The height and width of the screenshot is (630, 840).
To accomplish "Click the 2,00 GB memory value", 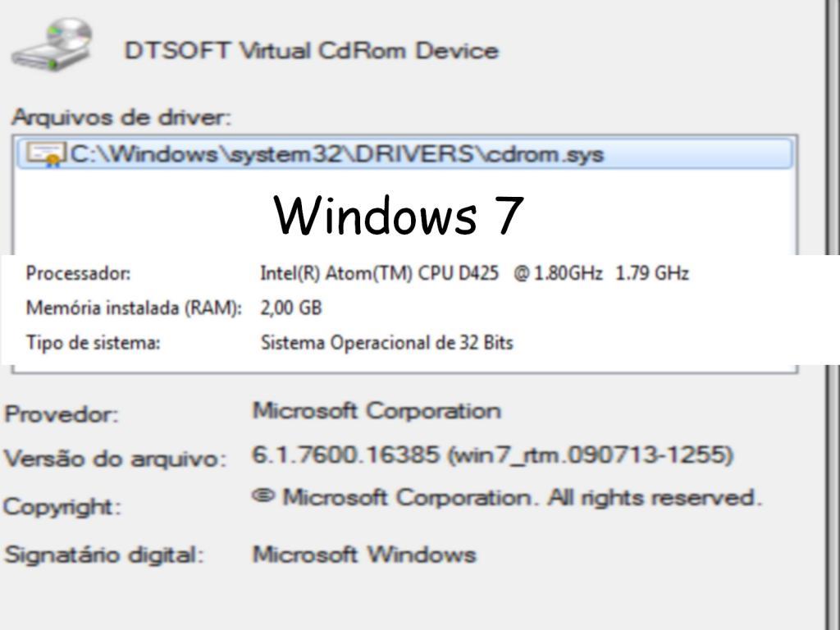I will click(291, 308).
